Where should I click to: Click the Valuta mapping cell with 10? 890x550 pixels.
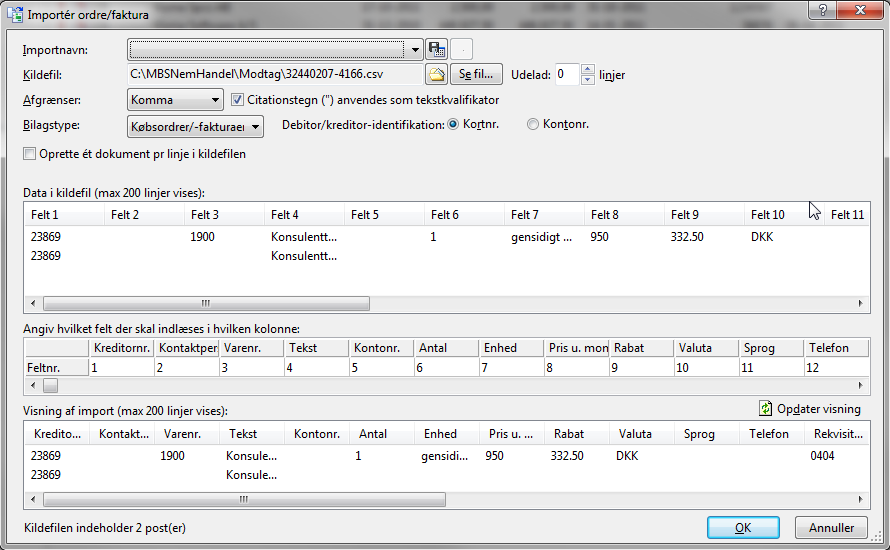click(706, 368)
